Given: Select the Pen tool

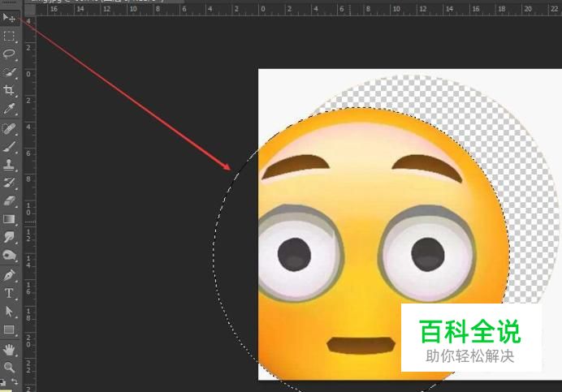Looking at the screenshot, I should tap(9, 275).
